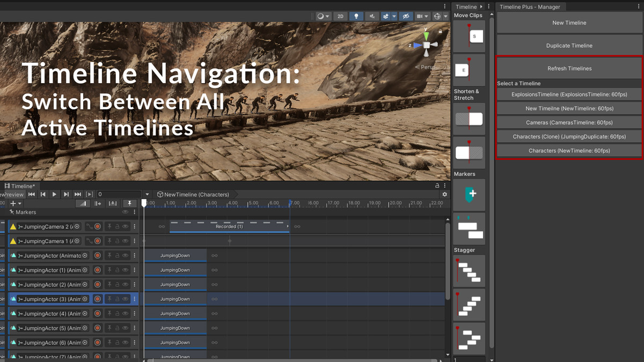Click the teal add-marker icon under Markers
The width and height of the screenshot is (644, 362).
[469, 195]
